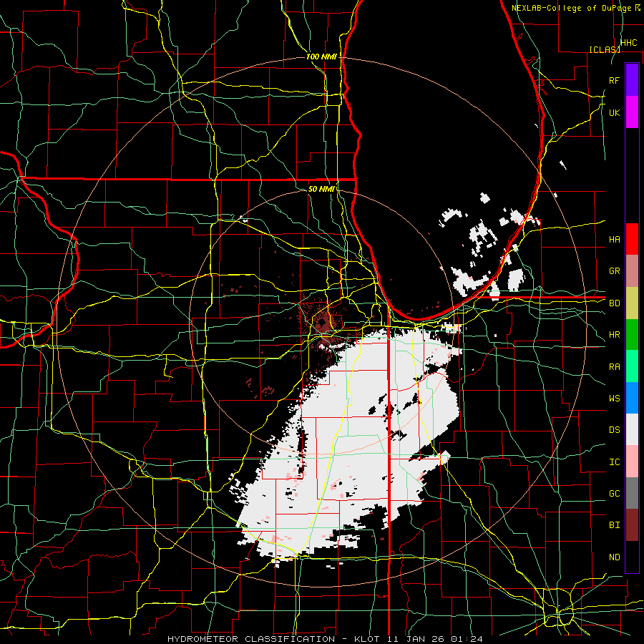Select the white DS legend swatch
The width and height of the screenshot is (644, 644).
pyautogui.click(x=632, y=429)
